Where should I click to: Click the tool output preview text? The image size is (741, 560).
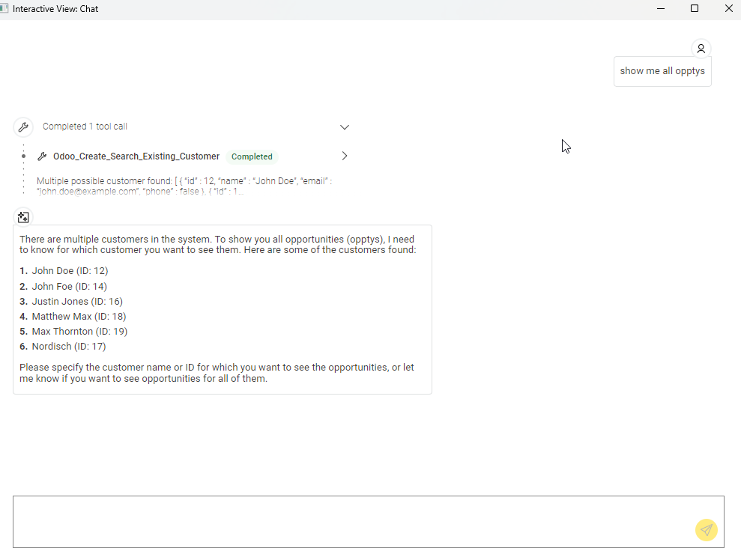184,186
